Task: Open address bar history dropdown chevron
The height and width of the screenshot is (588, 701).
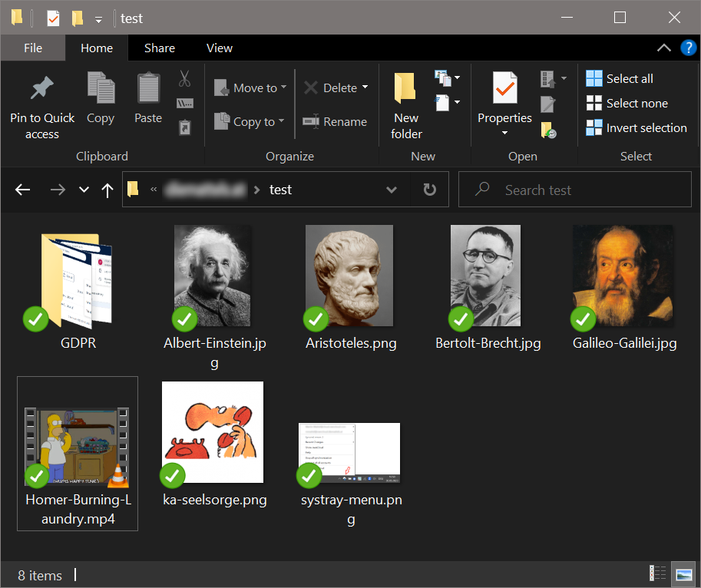Action: tap(392, 190)
